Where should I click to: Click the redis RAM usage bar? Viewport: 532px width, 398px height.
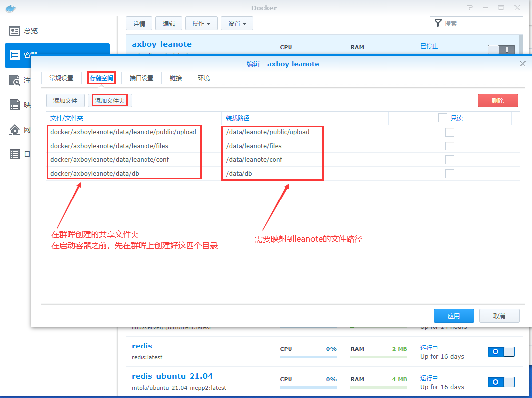pos(379,357)
